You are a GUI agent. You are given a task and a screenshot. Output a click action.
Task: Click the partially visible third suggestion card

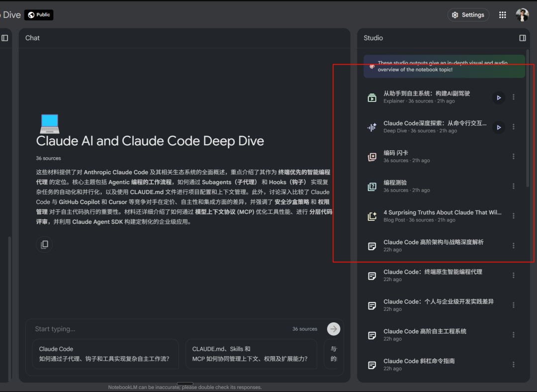(x=331, y=354)
